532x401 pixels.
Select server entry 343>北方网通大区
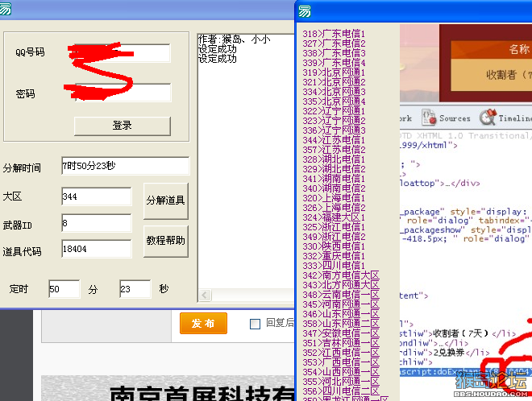coord(341,285)
